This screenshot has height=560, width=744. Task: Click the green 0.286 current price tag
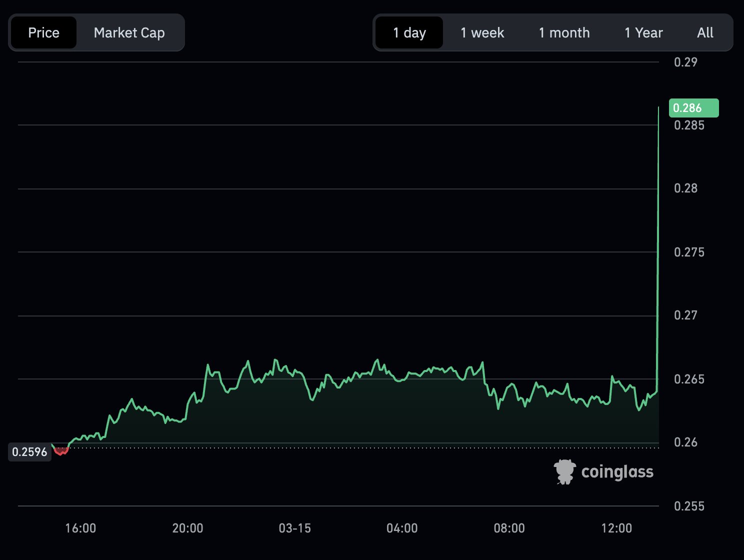(693, 108)
